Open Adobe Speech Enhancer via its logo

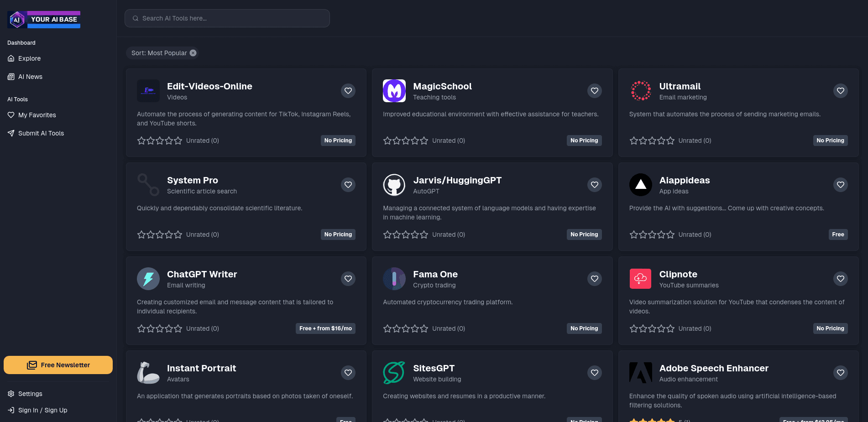[x=640, y=373]
